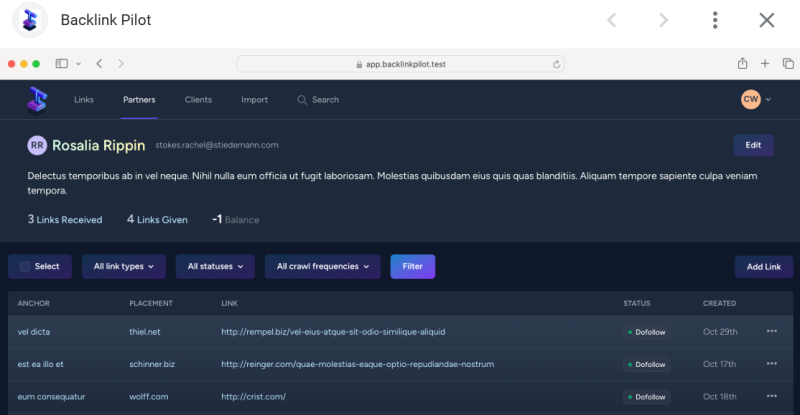Viewport: 800px width, 415px height.
Task: Click the address bar showing app.backlinkpilot.test
Action: pyautogui.click(x=401, y=64)
